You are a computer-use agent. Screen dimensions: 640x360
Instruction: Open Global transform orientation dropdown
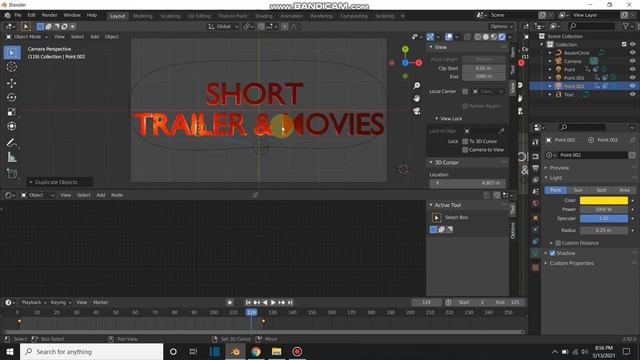tap(224, 27)
